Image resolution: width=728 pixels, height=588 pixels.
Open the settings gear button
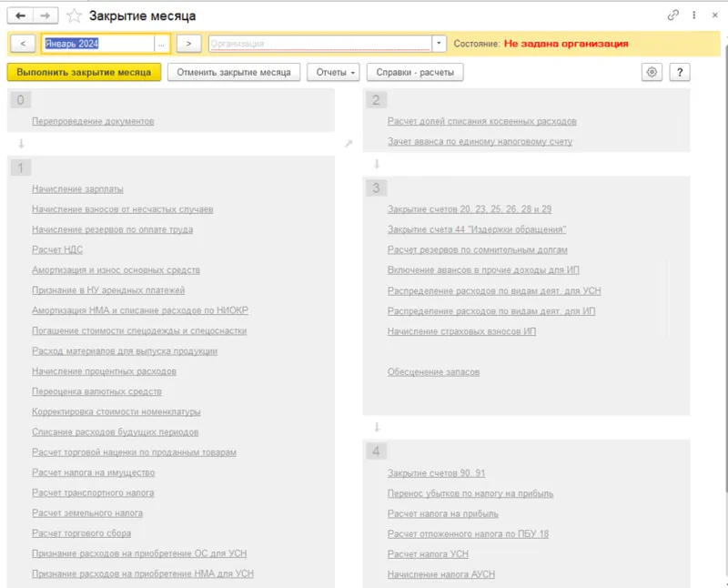(652, 73)
